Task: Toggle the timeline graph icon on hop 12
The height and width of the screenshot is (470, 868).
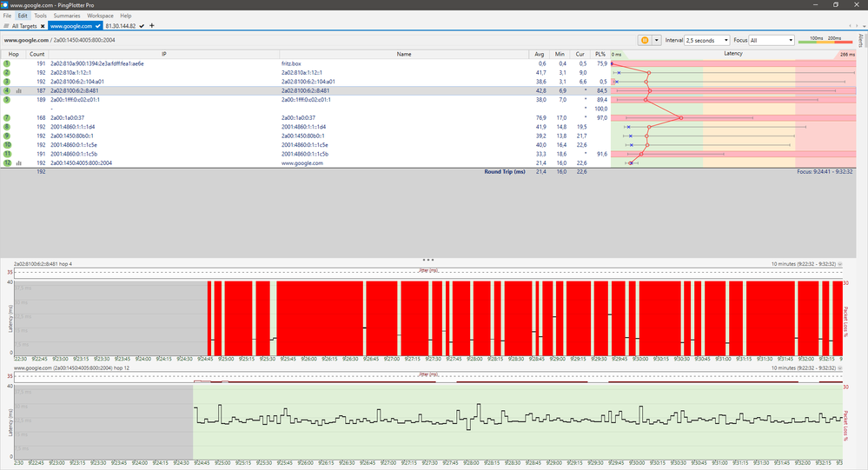Action: [x=19, y=163]
